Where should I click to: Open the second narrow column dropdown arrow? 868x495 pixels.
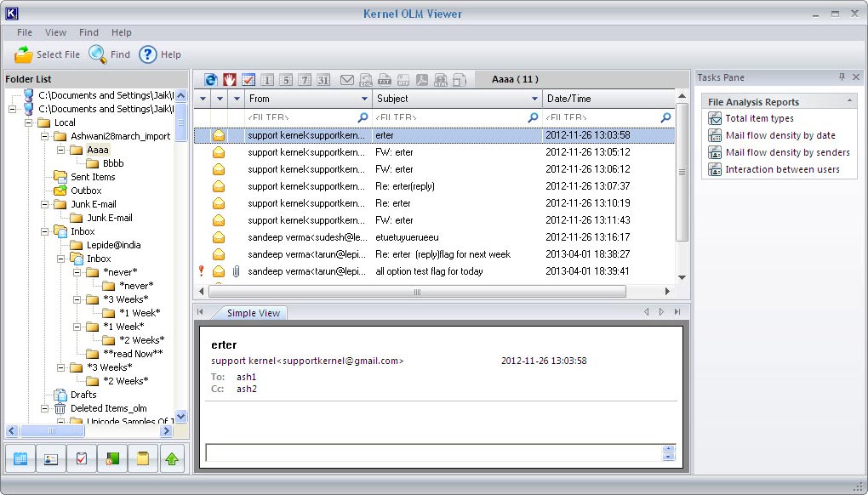[x=220, y=99]
